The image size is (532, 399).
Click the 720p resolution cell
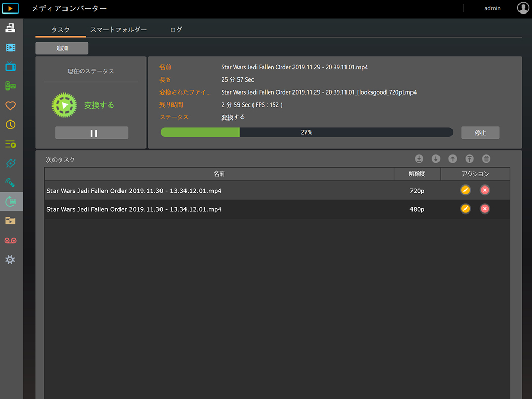tap(417, 191)
